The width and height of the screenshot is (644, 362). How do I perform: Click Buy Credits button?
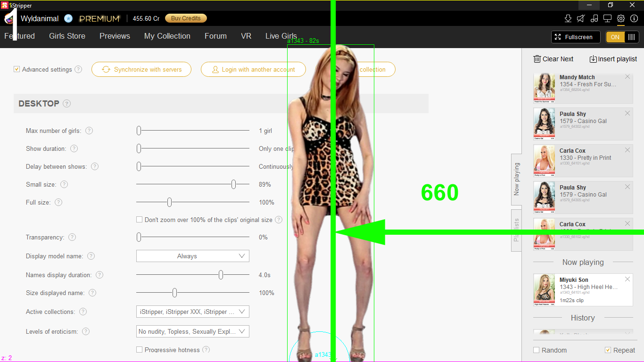(x=186, y=18)
